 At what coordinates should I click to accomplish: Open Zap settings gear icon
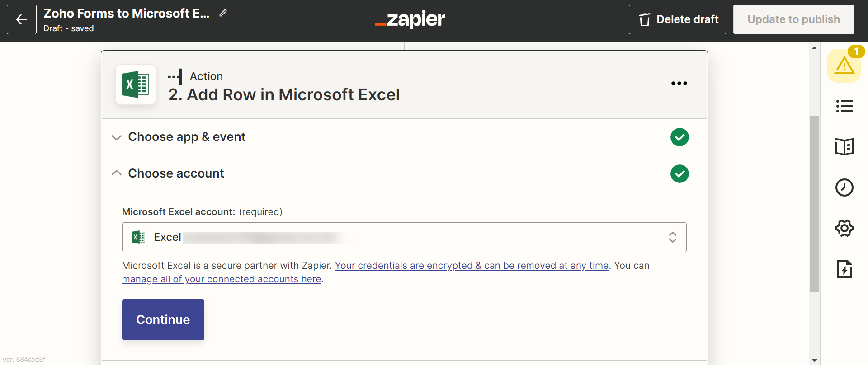(x=844, y=228)
